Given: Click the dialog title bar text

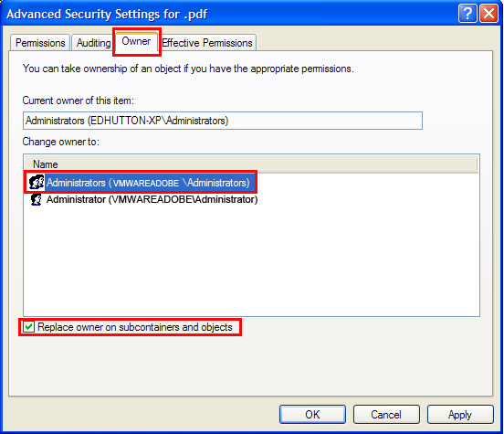Looking at the screenshot, I should pos(107,14).
